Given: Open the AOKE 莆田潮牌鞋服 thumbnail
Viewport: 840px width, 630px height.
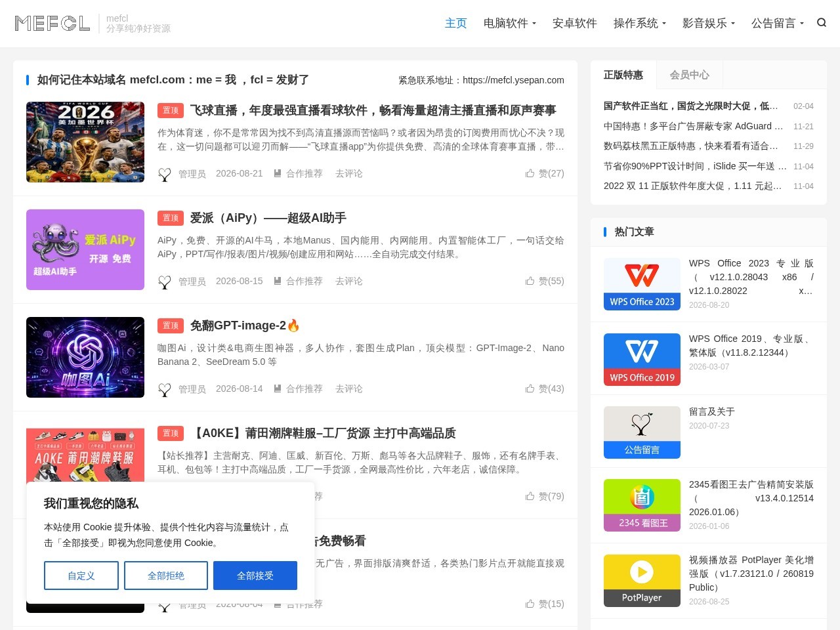Looking at the screenshot, I should [85, 455].
